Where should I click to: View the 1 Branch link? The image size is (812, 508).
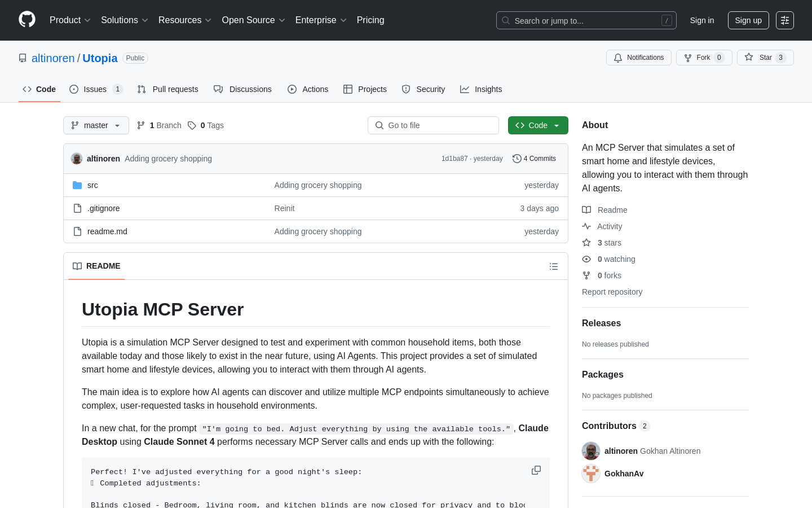(159, 125)
